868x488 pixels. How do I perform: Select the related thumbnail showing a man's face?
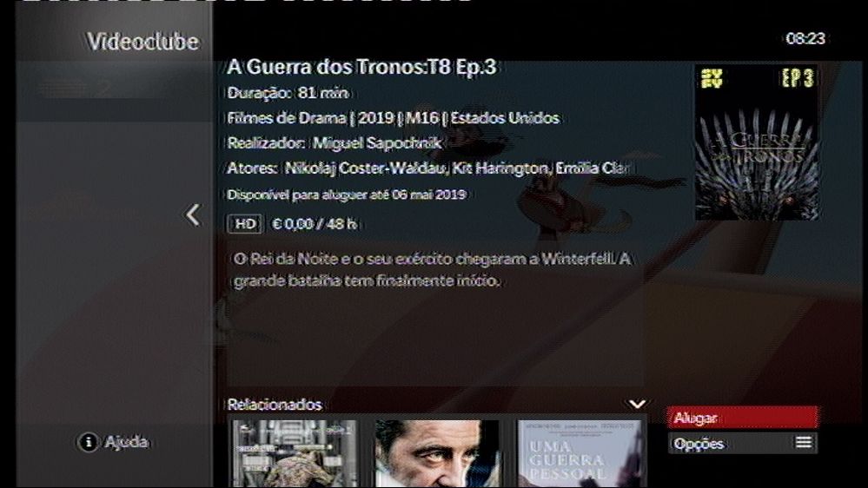pyautogui.click(x=437, y=453)
